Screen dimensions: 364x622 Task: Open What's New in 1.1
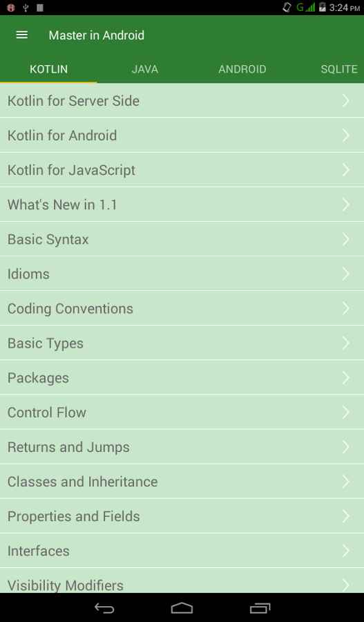182,205
